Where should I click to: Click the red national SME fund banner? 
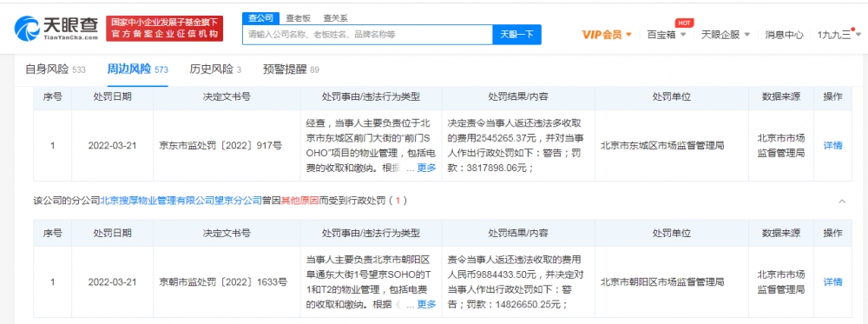point(164,29)
